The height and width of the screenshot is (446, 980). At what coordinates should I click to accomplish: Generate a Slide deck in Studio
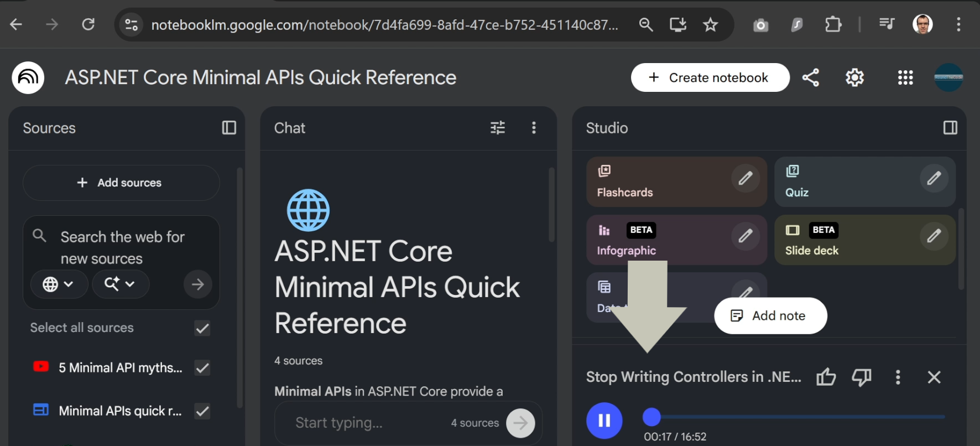865,240
